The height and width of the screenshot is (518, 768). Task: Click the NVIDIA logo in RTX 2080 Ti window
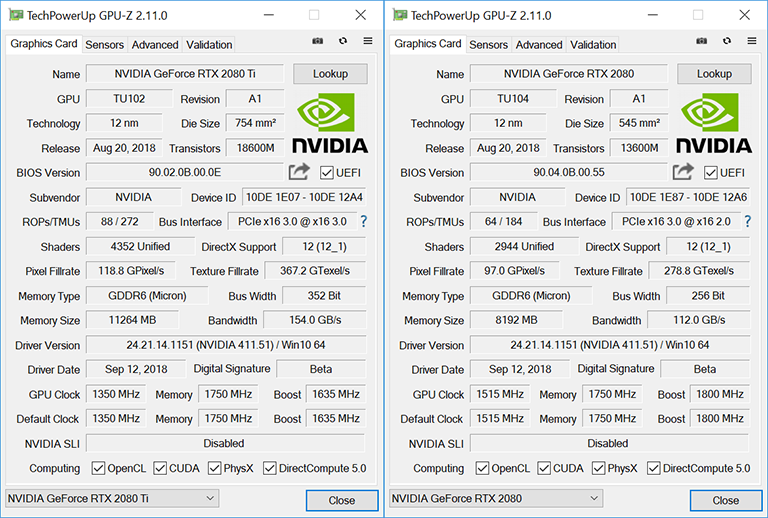point(330,123)
